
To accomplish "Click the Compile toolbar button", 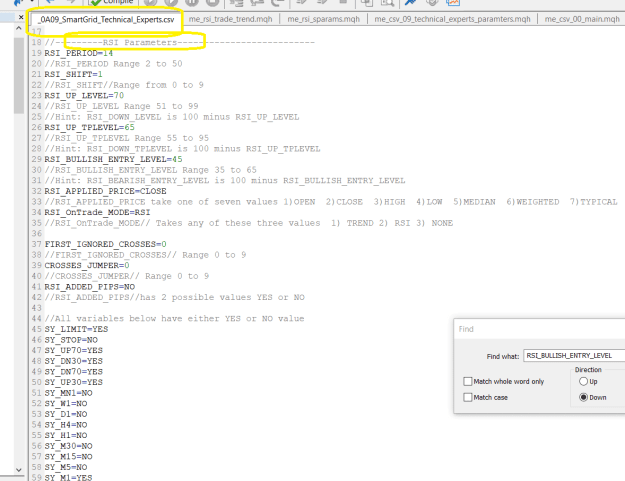I will 112,2.
